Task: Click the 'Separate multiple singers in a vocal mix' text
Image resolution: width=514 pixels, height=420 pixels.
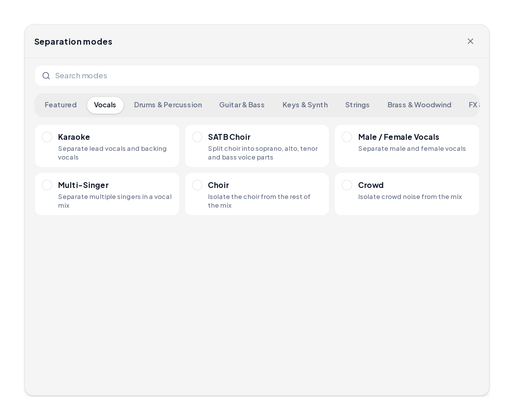Action: point(115,201)
